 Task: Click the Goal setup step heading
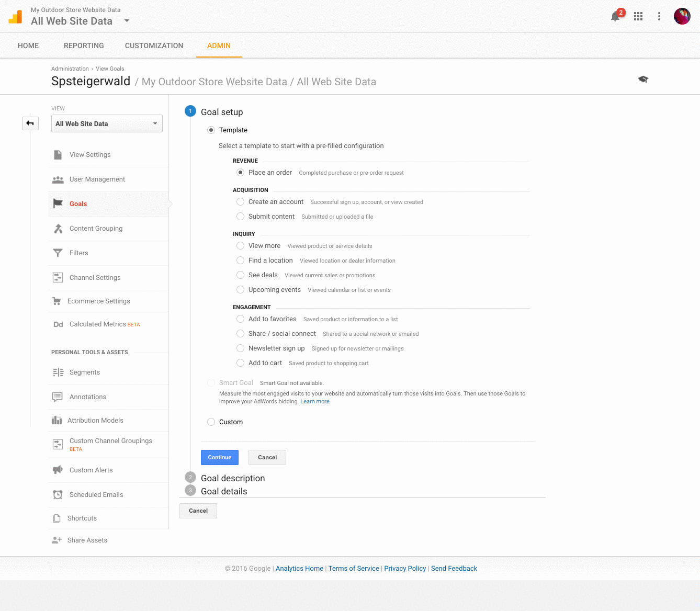coord(222,112)
